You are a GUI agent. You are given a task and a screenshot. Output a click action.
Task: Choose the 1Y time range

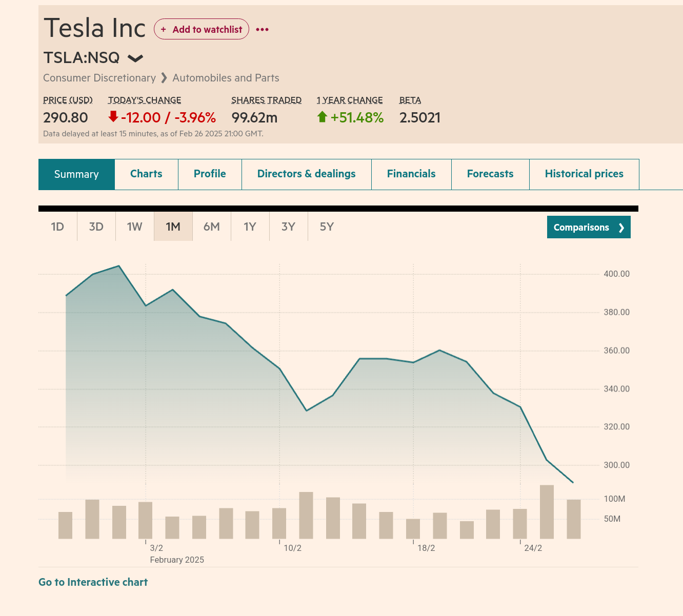click(250, 227)
